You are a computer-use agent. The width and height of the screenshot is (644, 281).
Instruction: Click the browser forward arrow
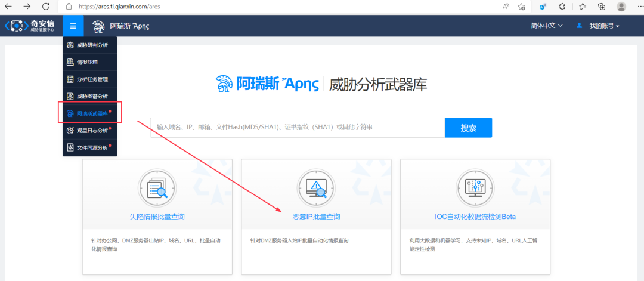click(27, 6)
